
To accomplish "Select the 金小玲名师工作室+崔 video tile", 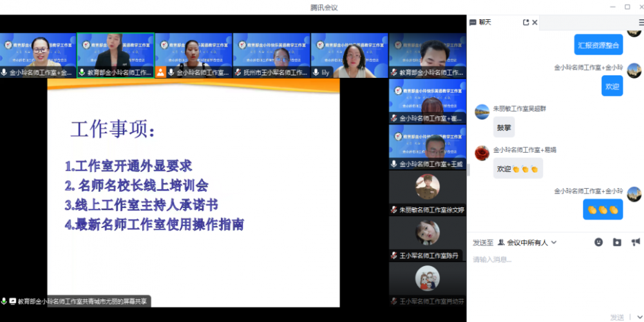I will click(428, 102).
